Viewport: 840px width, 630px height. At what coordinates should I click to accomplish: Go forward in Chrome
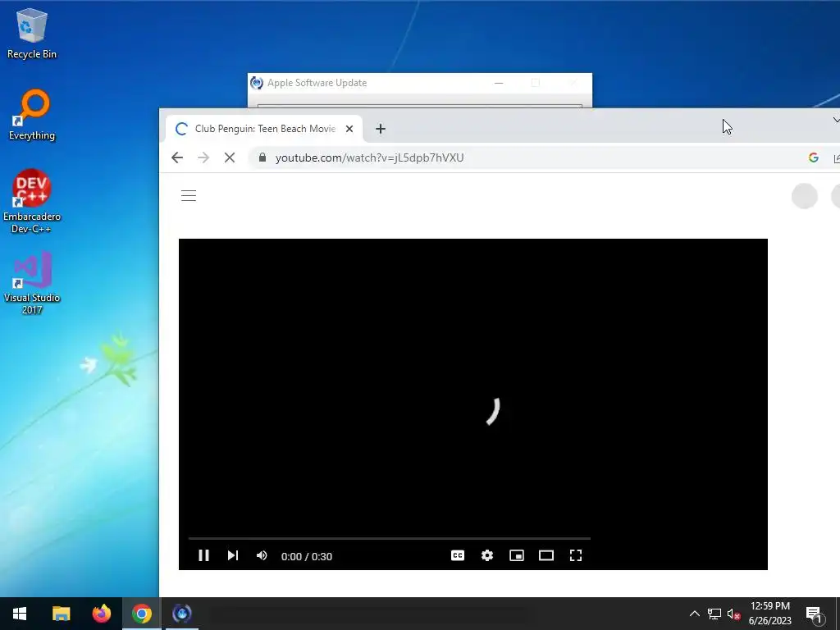(203, 157)
